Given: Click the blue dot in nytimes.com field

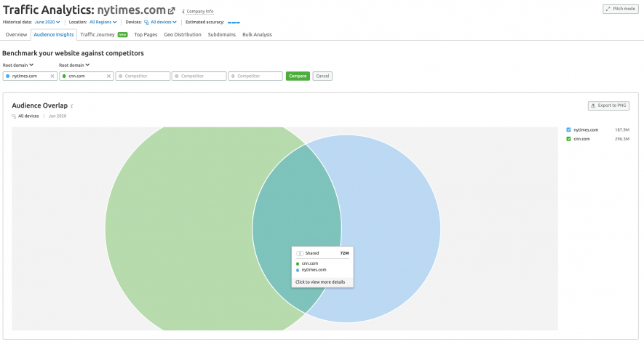Looking at the screenshot, I should coord(8,76).
